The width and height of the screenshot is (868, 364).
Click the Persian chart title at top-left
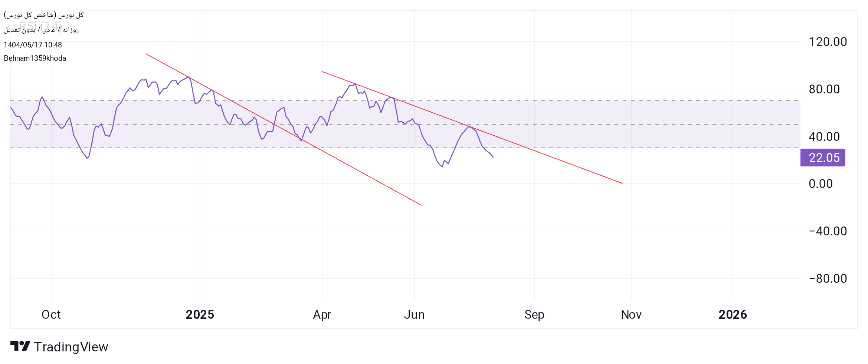[44, 15]
